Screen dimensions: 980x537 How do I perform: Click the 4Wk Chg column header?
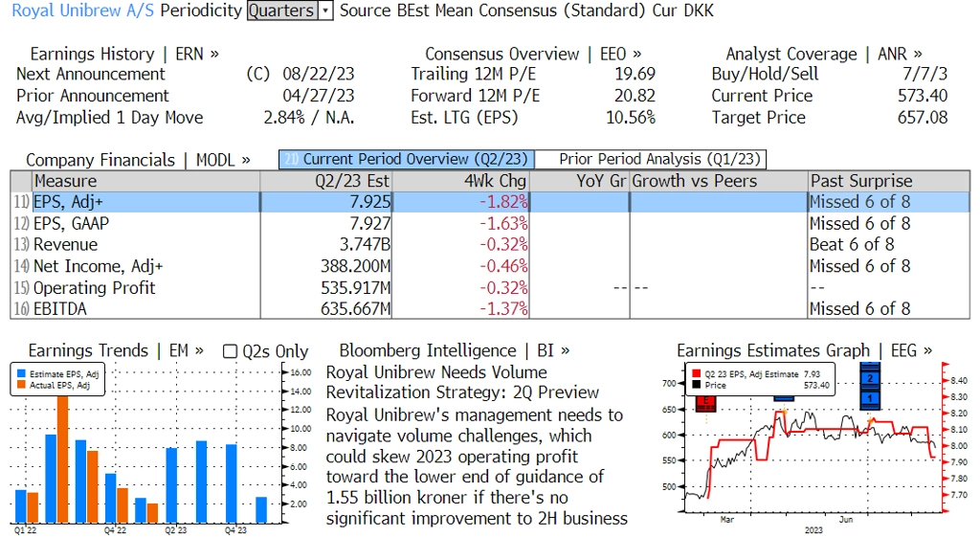click(460, 181)
